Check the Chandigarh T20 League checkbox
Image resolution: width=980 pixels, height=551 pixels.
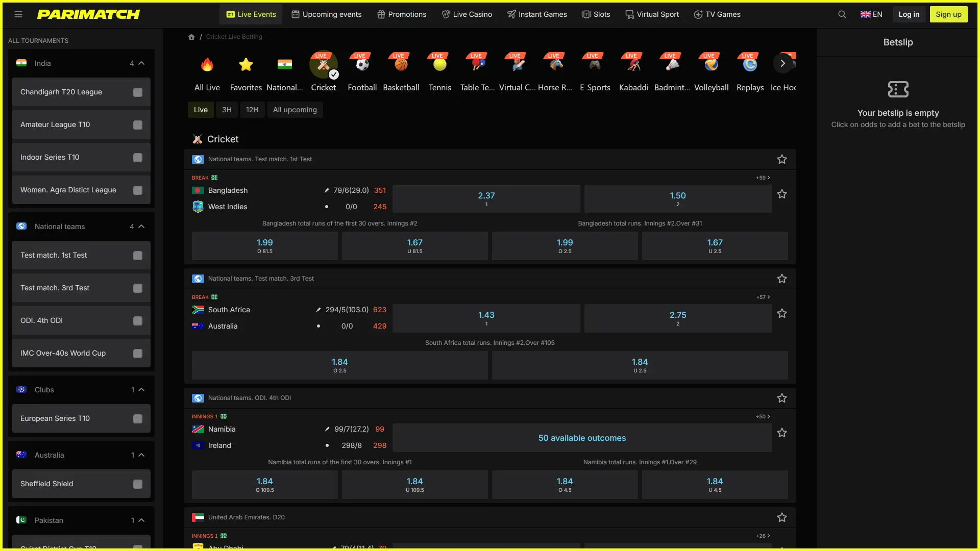[138, 92]
